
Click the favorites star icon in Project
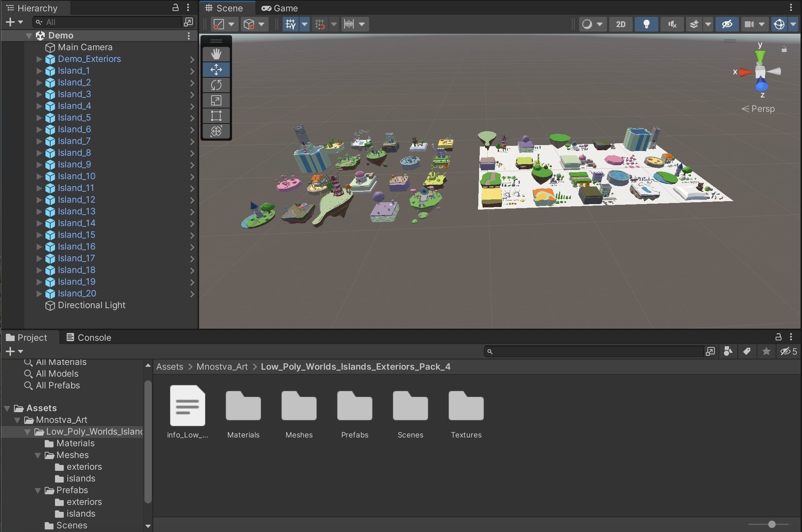tap(766, 351)
